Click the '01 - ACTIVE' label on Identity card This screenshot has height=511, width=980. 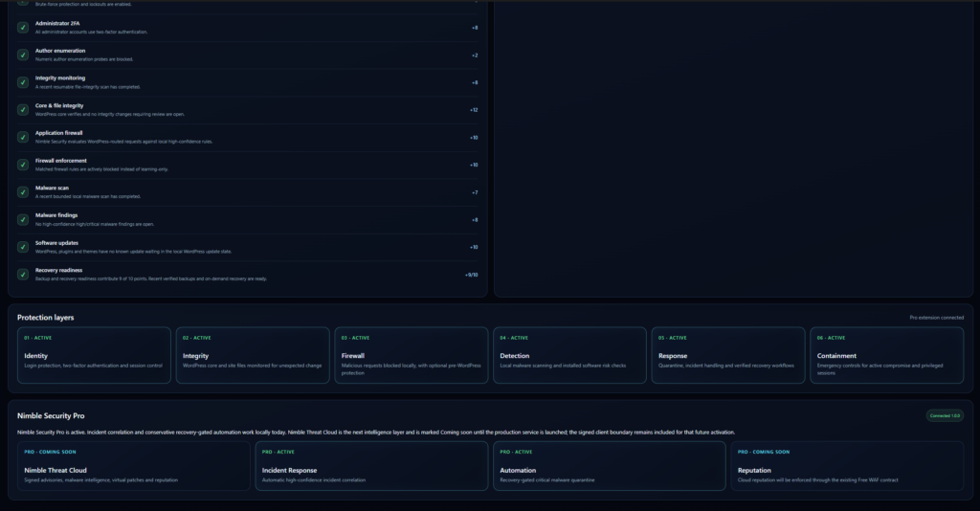pos(38,338)
